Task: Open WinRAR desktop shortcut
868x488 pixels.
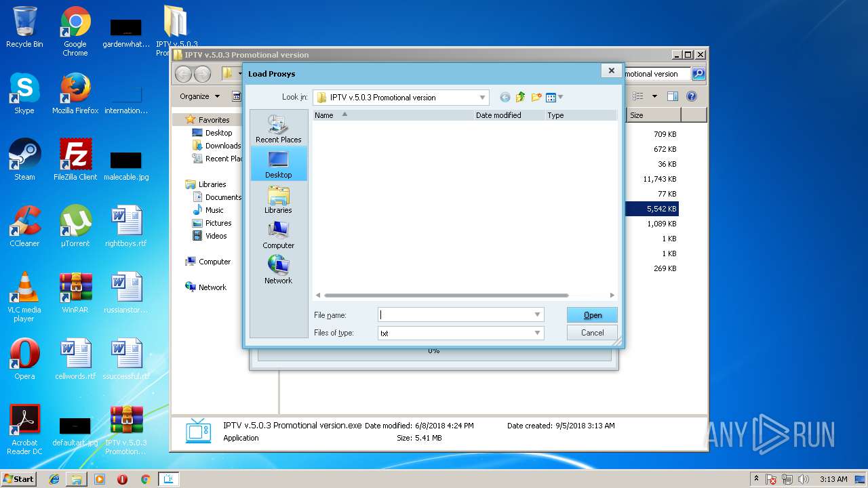Action: [75, 293]
